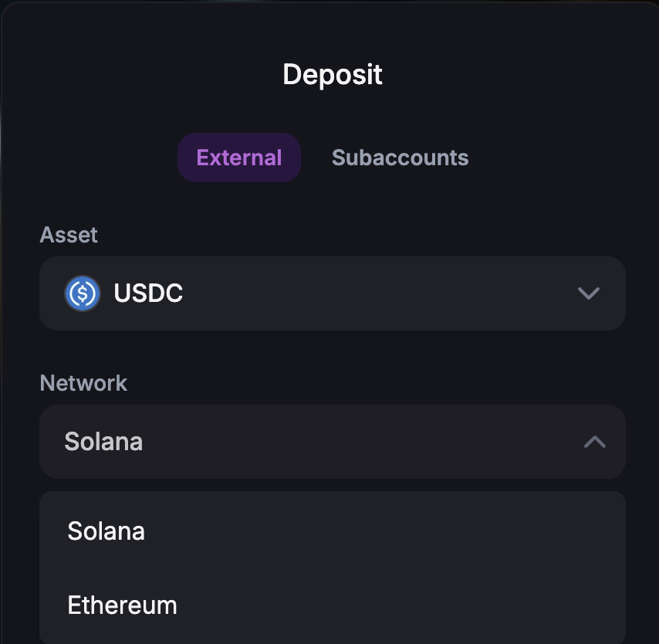Click the purple highlighted External pill
Image resolution: width=659 pixels, height=644 pixels.
pos(239,158)
